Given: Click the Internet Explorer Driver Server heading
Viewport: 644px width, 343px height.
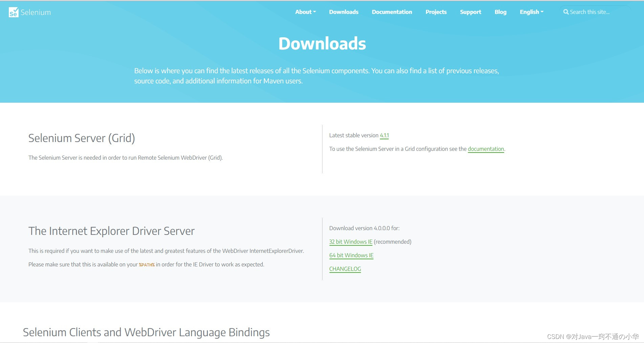Looking at the screenshot, I should tap(111, 231).
